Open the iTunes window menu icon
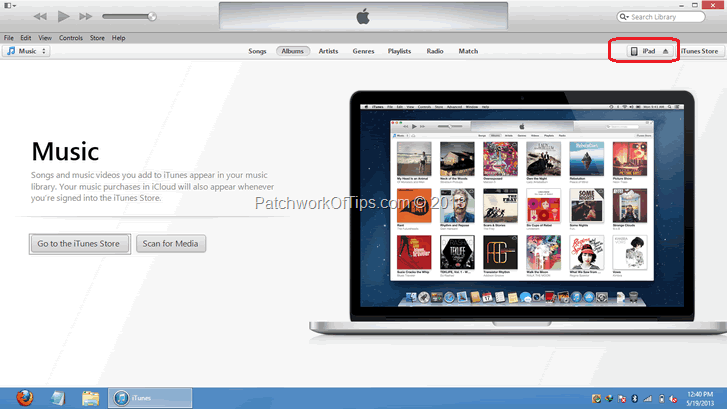 tap(10, 5)
